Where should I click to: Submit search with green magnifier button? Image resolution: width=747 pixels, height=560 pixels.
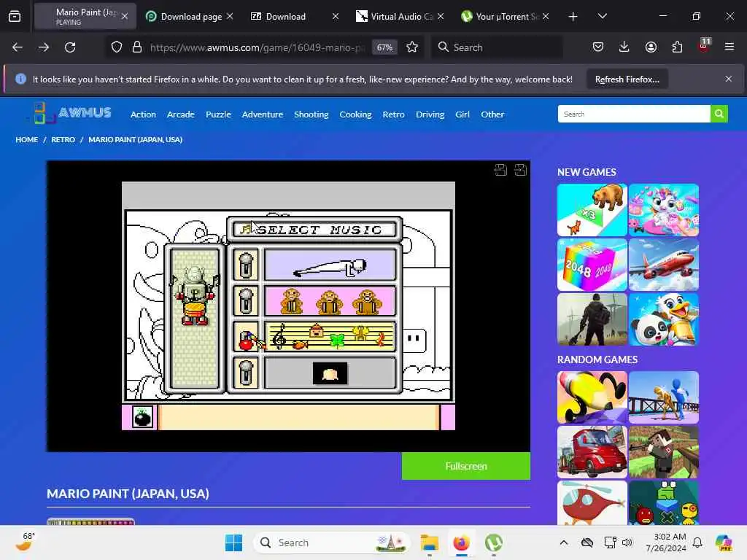pos(719,114)
